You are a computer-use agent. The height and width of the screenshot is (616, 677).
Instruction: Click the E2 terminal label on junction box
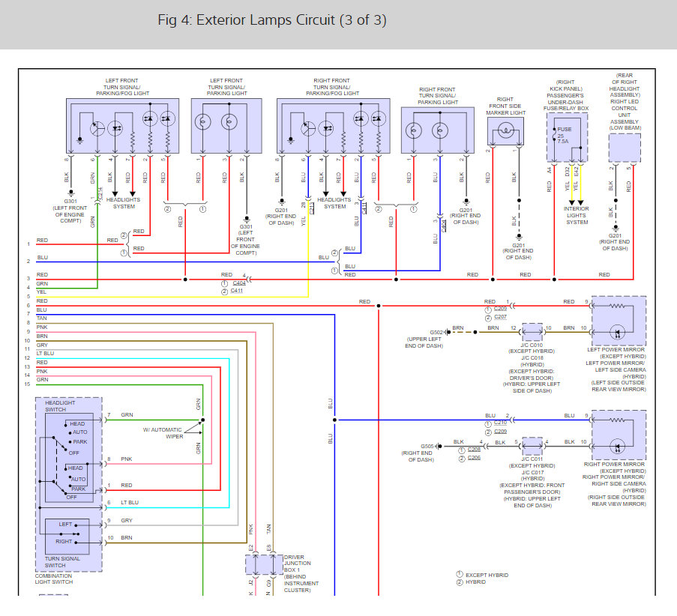(251, 549)
